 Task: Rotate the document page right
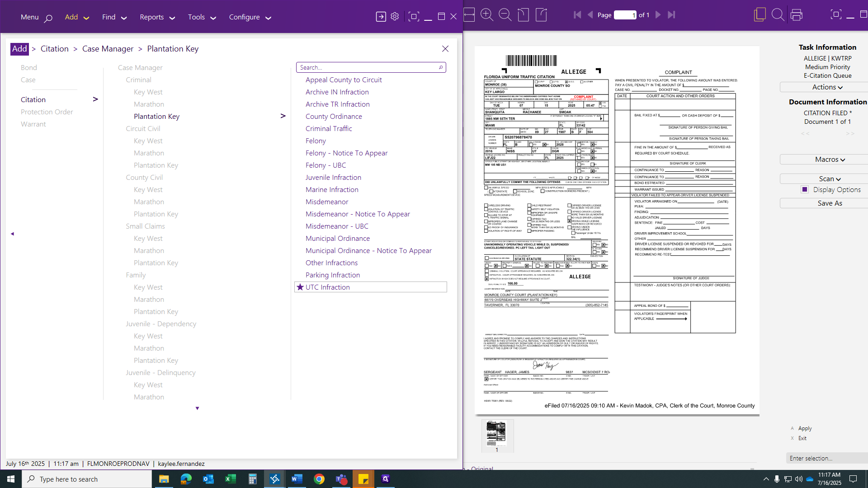coord(541,15)
